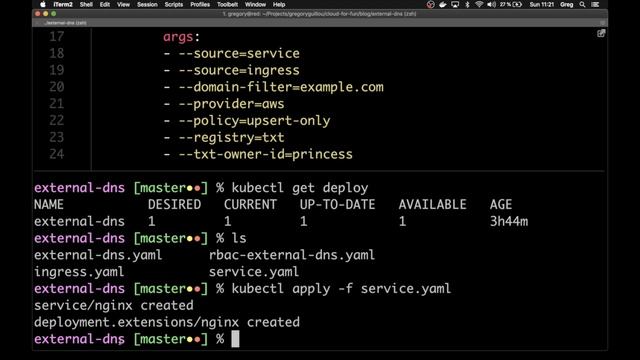Screen dimensions: 640x360
Task: Click '--txt-owner-id=princess' line
Action: (258, 154)
